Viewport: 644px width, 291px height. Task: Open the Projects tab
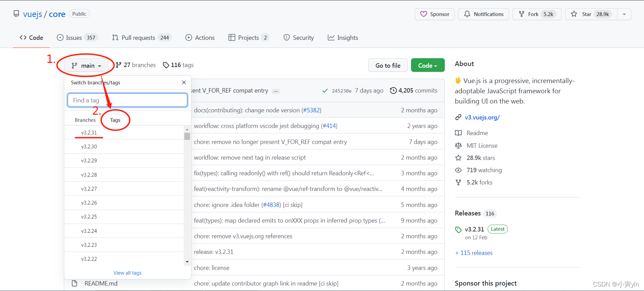point(249,38)
